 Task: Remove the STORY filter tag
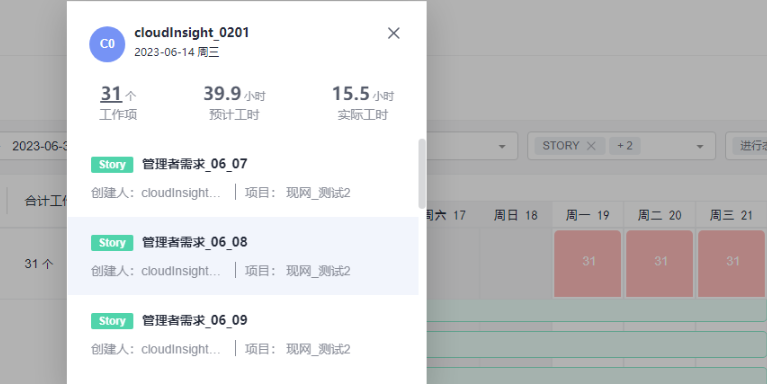[x=591, y=146]
